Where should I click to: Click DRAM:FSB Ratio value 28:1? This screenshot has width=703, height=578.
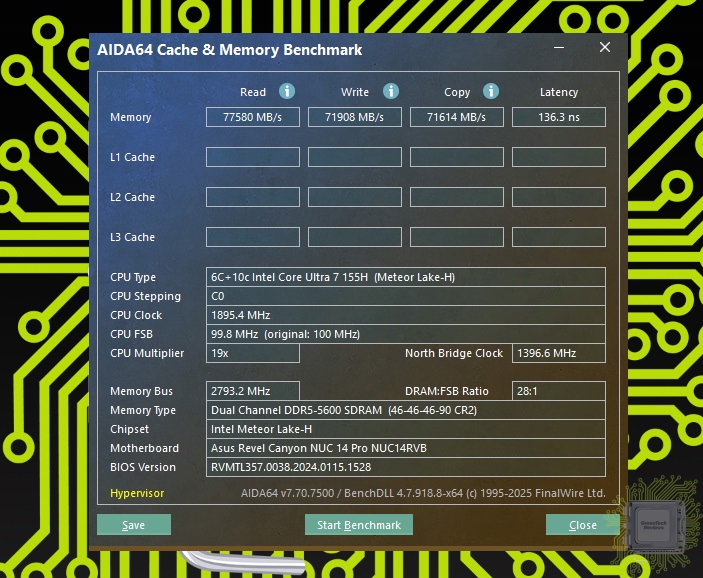[559, 391]
